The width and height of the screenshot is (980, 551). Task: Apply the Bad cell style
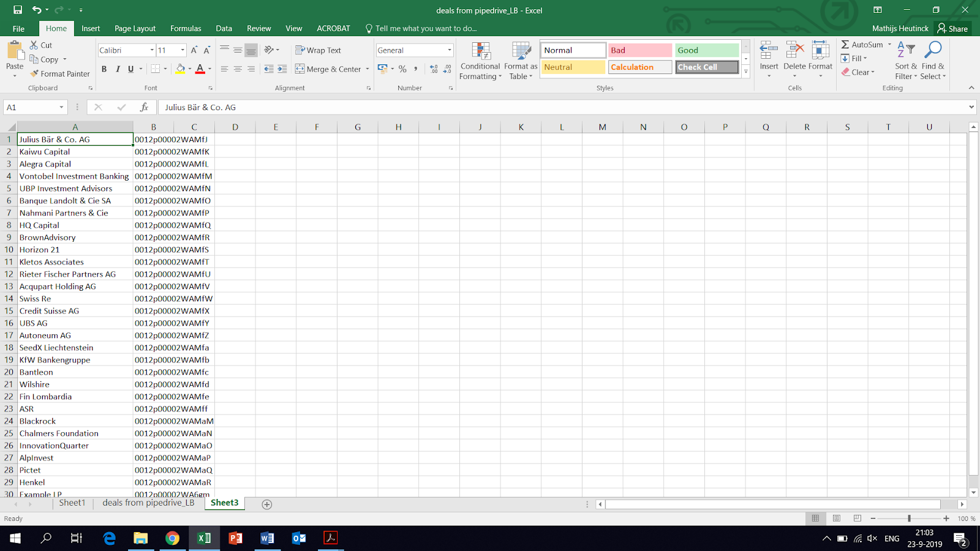tap(640, 50)
